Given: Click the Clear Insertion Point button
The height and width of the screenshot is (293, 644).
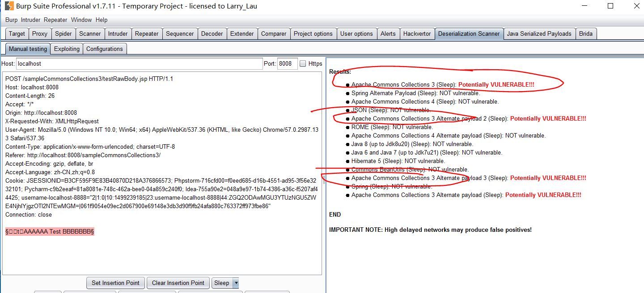Looking at the screenshot, I should pyautogui.click(x=178, y=283).
